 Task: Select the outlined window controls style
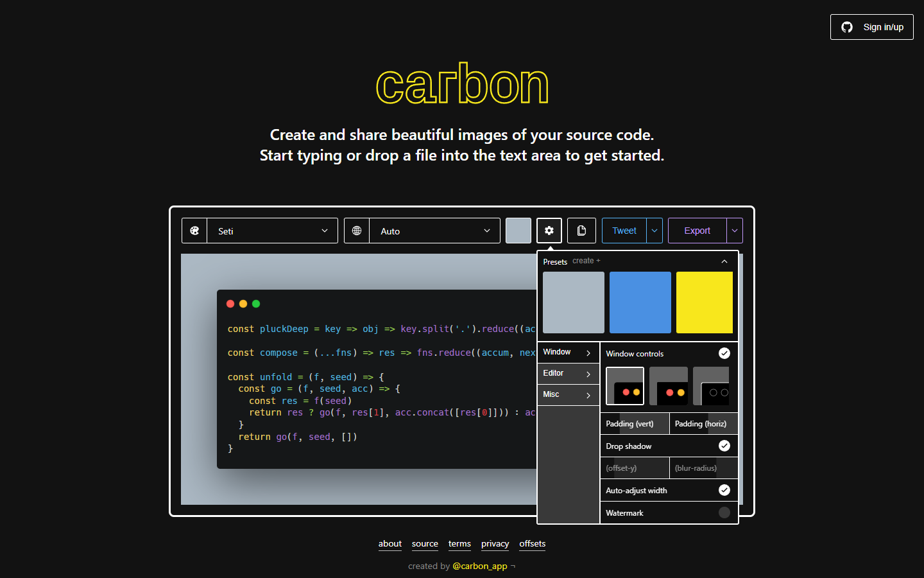pos(711,386)
